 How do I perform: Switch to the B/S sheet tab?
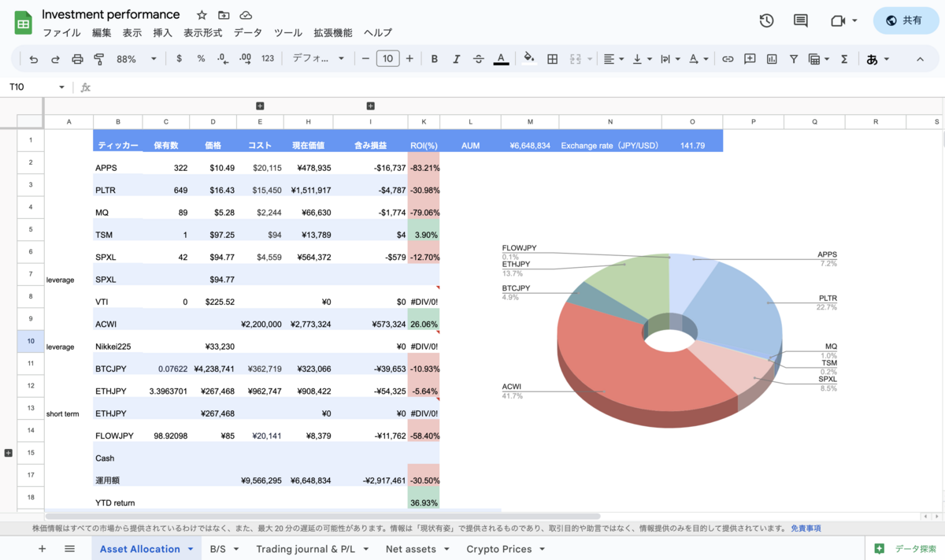[x=217, y=548]
